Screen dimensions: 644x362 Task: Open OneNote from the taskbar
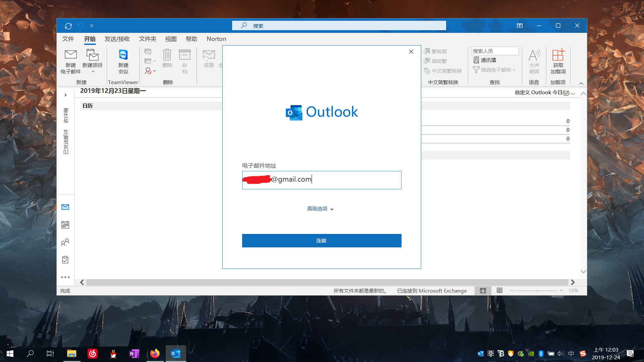point(134,354)
